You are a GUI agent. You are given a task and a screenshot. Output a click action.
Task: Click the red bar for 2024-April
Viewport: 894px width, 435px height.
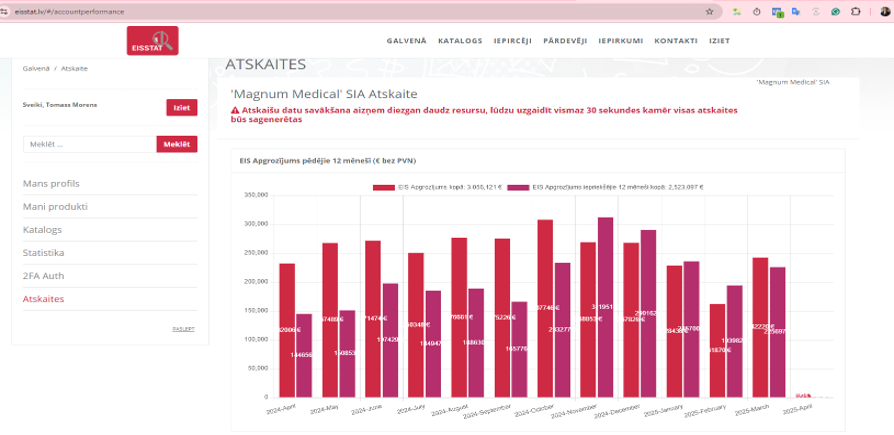point(287,330)
